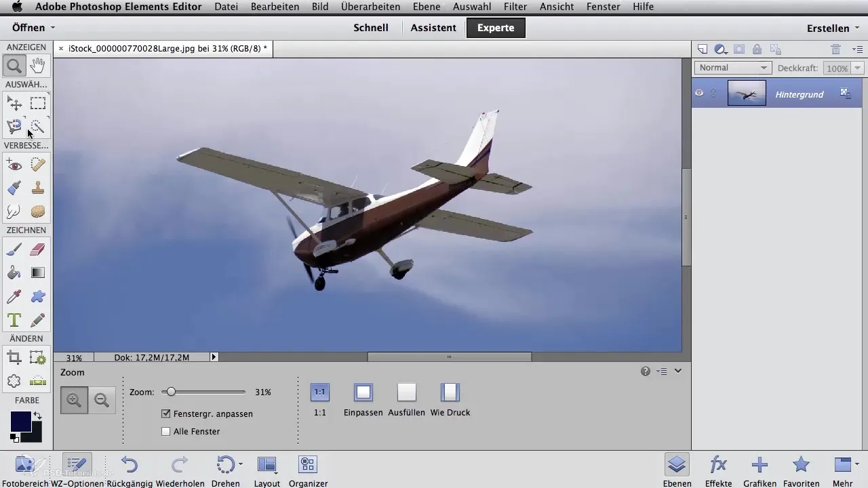Open the layers panel options menu
Image resolution: width=868 pixels, height=488 pixels.
pyautogui.click(x=857, y=49)
